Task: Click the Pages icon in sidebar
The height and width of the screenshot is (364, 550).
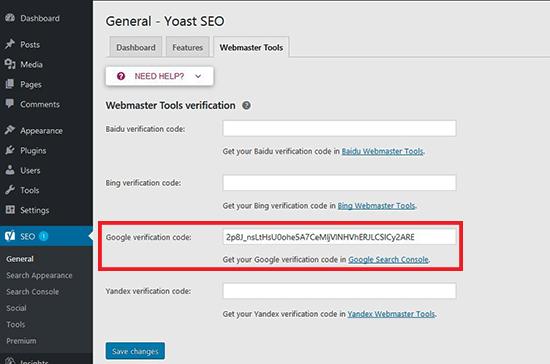Action: tap(10, 84)
